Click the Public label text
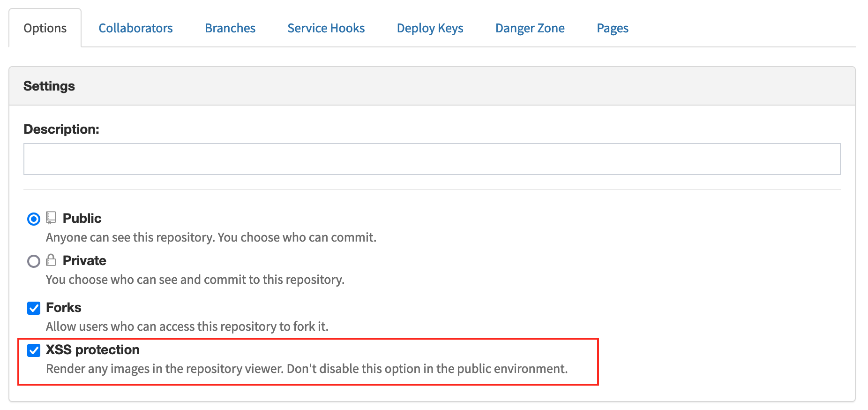This screenshot has width=868, height=410. click(x=82, y=218)
